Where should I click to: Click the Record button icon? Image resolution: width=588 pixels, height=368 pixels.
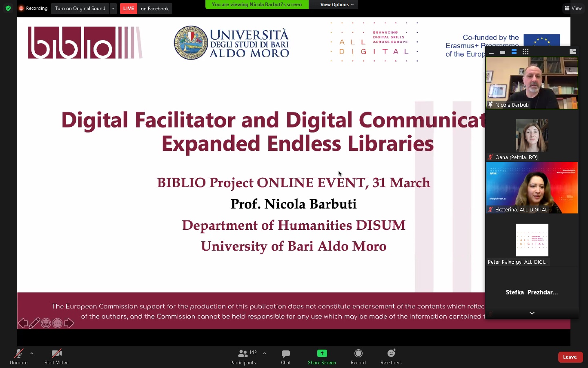pyautogui.click(x=358, y=353)
